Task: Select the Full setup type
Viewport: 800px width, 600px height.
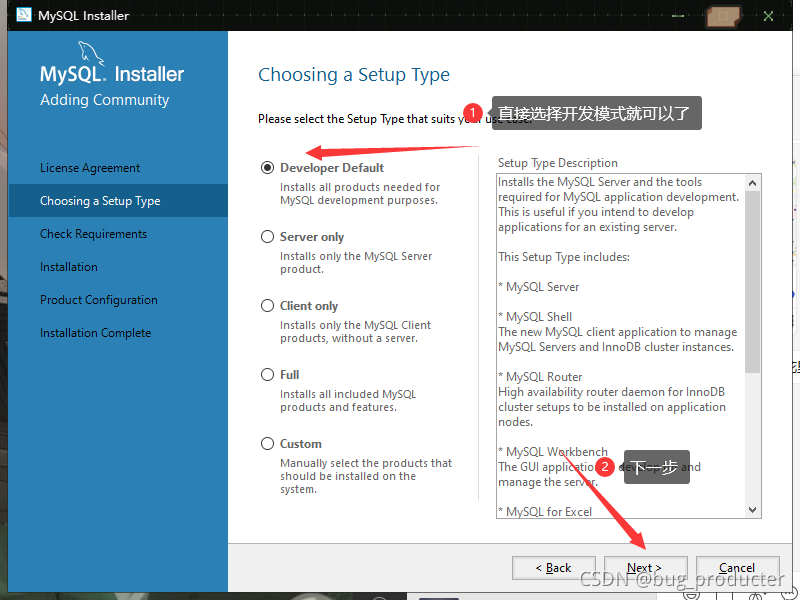Action: 267,374
